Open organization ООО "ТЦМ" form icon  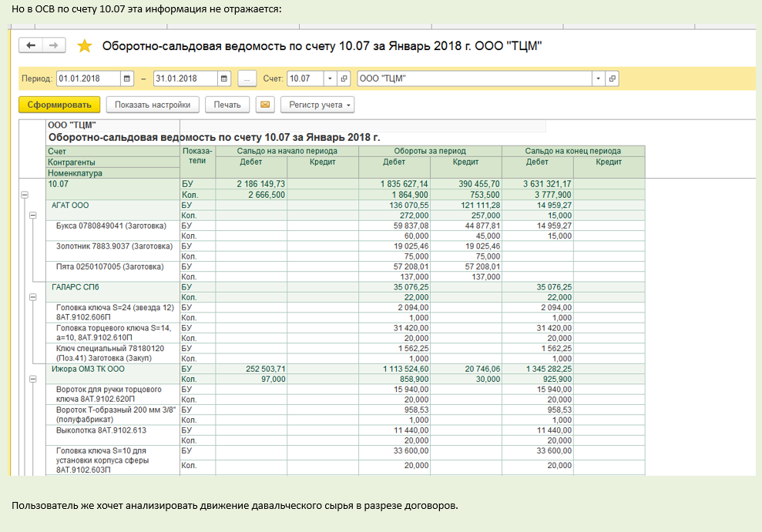pos(612,79)
